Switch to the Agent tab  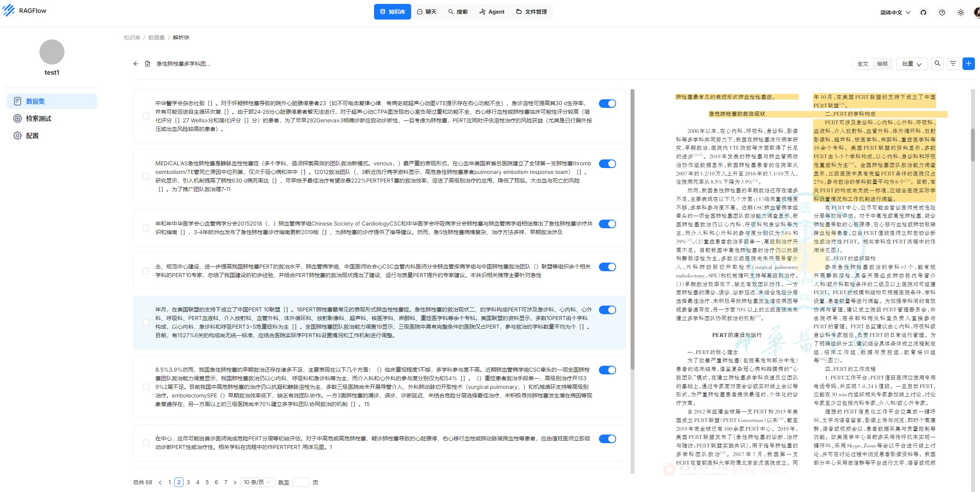pos(492,12)
